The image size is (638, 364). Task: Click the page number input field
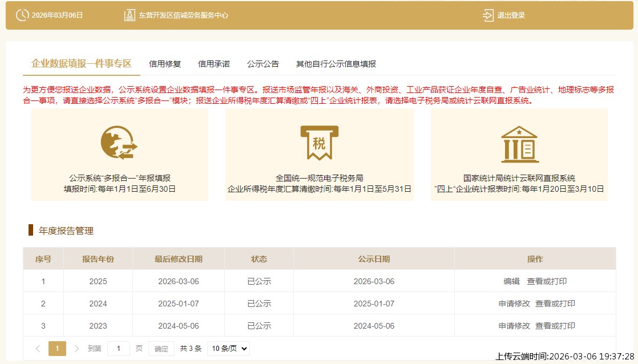119,348
